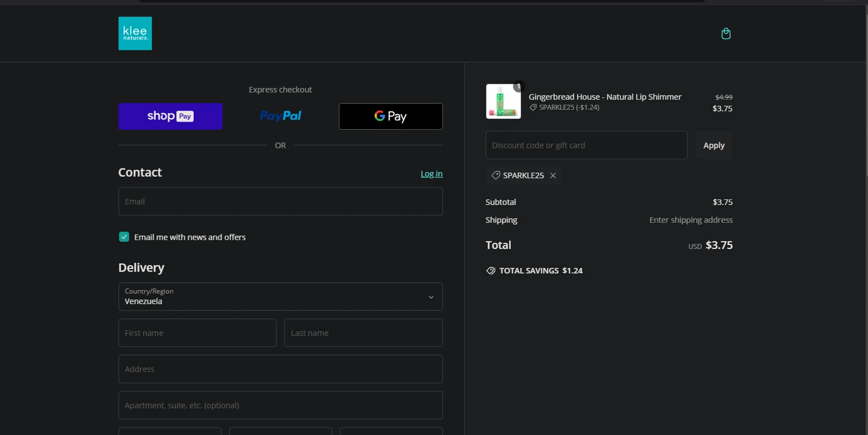Click the item quantity badge on thumbnail
This screenshot has width=868, height=435.
coord(518,86)
